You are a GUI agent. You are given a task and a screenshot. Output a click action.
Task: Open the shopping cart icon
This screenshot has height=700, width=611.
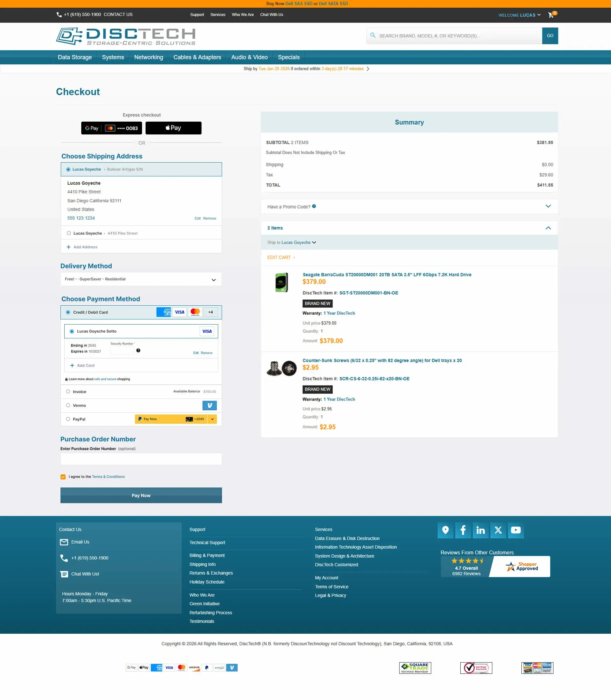click(x=551, y=15)
